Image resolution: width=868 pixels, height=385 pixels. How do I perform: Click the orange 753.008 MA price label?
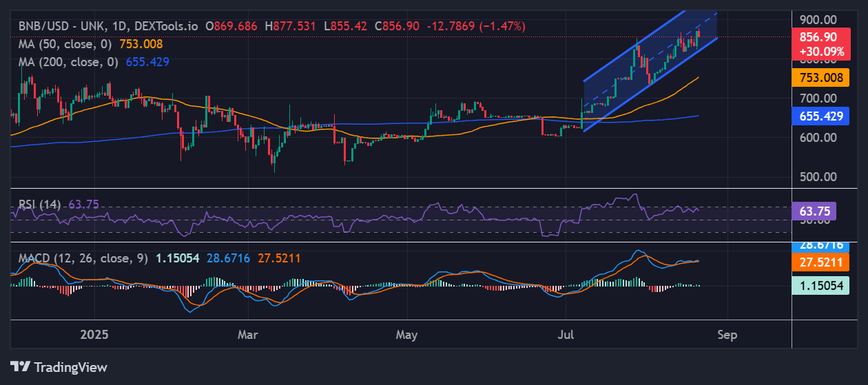coord(819,77)
